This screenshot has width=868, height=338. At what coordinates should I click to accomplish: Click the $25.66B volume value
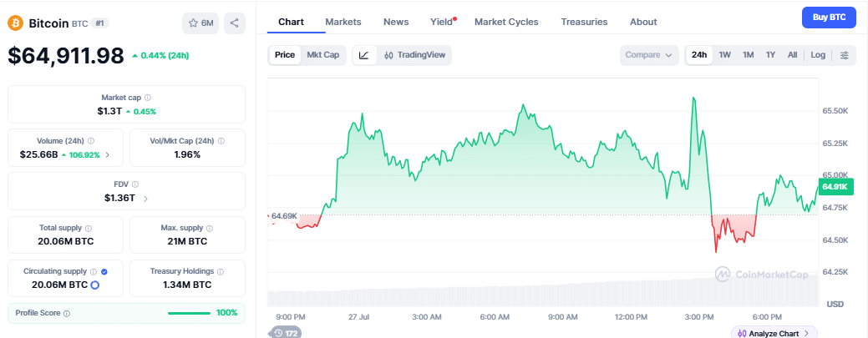pyautogui.click(x=38, y=155)
